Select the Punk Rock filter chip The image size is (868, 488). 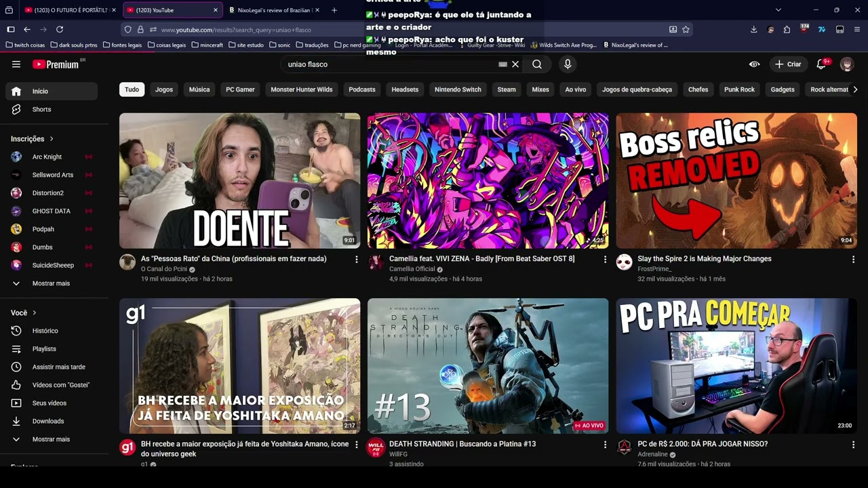(x=739, y=89)
